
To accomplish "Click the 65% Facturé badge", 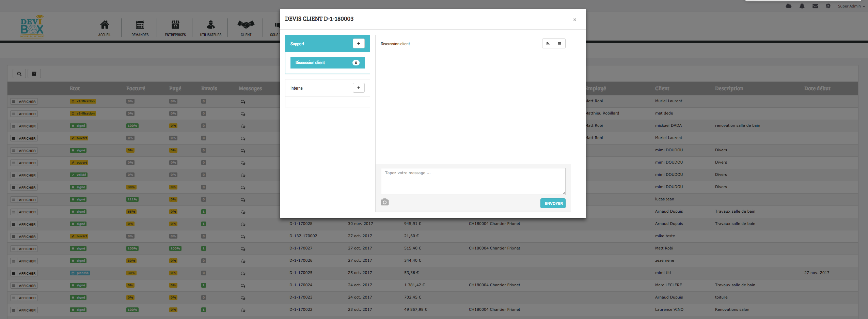I will click(131, 212).
